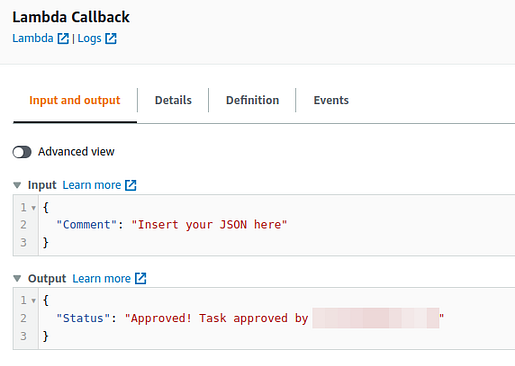Screen dimensions: 515x366
Task: Open the Lambda external link icon
Action: click(63, 38)
